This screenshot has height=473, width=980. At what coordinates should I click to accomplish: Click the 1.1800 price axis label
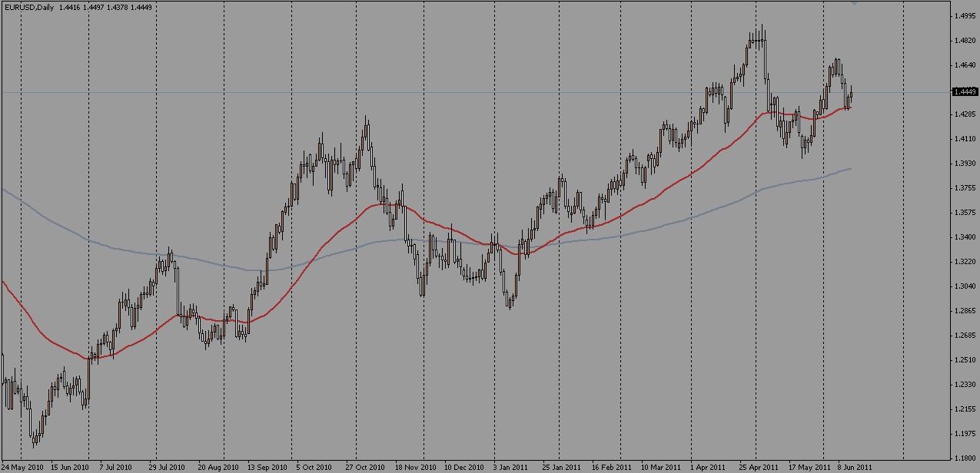click(965, 458)
